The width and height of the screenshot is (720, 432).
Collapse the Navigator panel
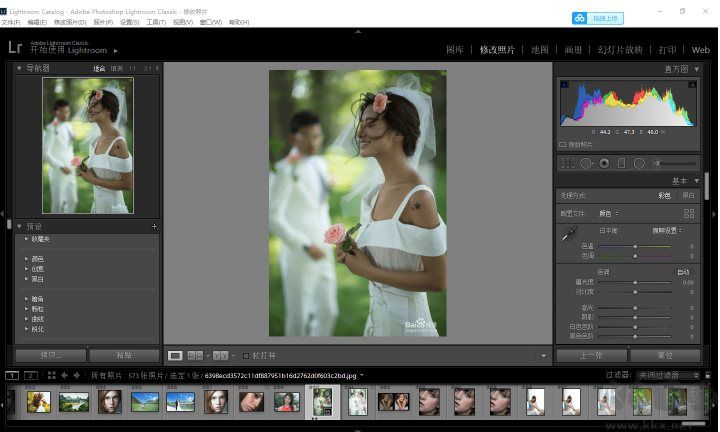coord(19,68)
